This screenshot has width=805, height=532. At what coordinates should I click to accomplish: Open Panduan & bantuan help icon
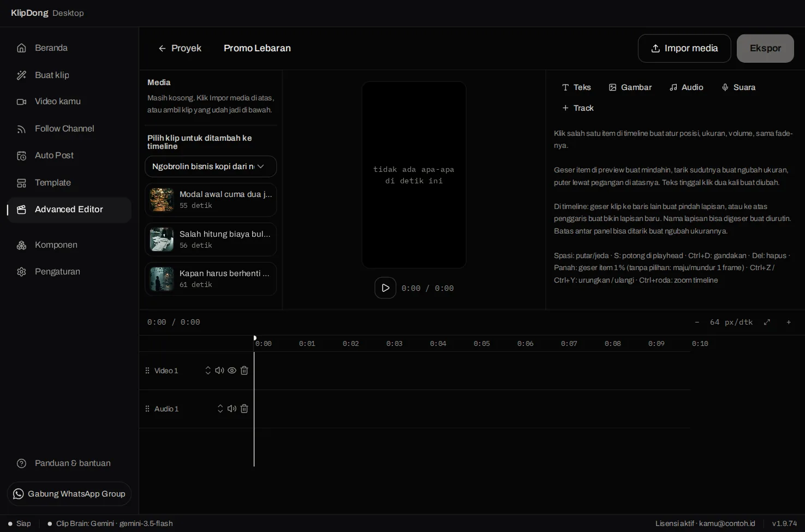21,463
